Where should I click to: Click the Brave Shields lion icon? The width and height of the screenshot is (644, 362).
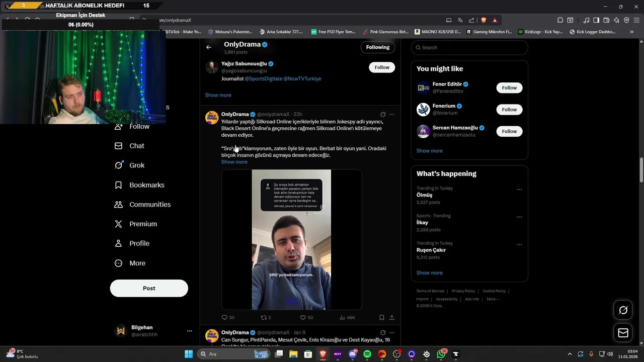coord(484,20)
